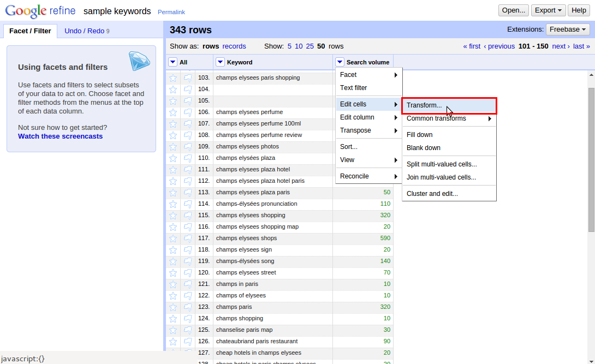The image size is (595, 364).
Task: Select Sort... menu item
Action: click(x=368, y=147)
